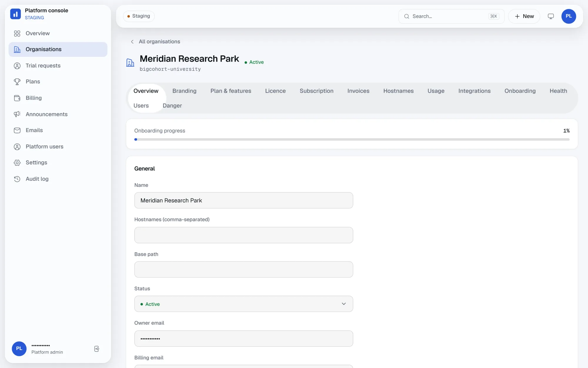This screenshot has height=368, width=588.
Task: Click the 1% onboarding progress value
Action: pyautogui.click(x=566, y=131)
